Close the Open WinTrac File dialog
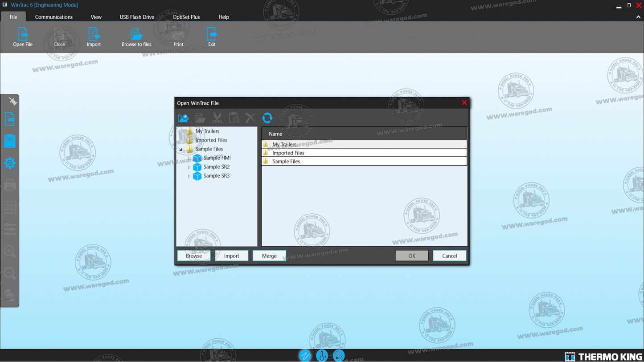This screenshot has height=362, width=644. pyautogui.click(x=464, y=102)
